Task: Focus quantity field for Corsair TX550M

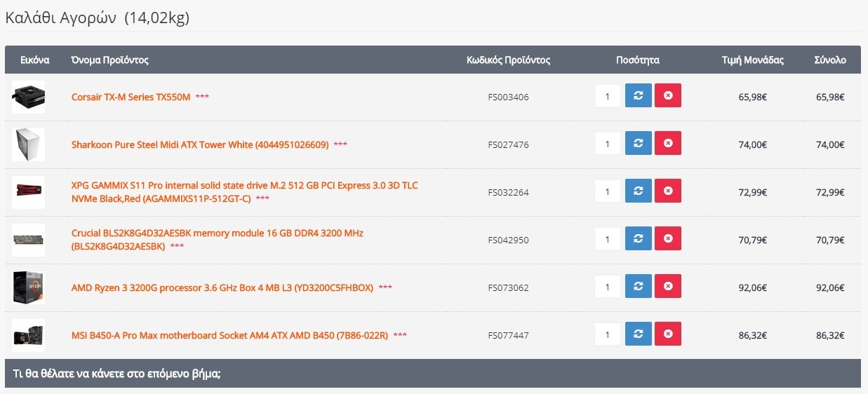Action: point(608,97)
